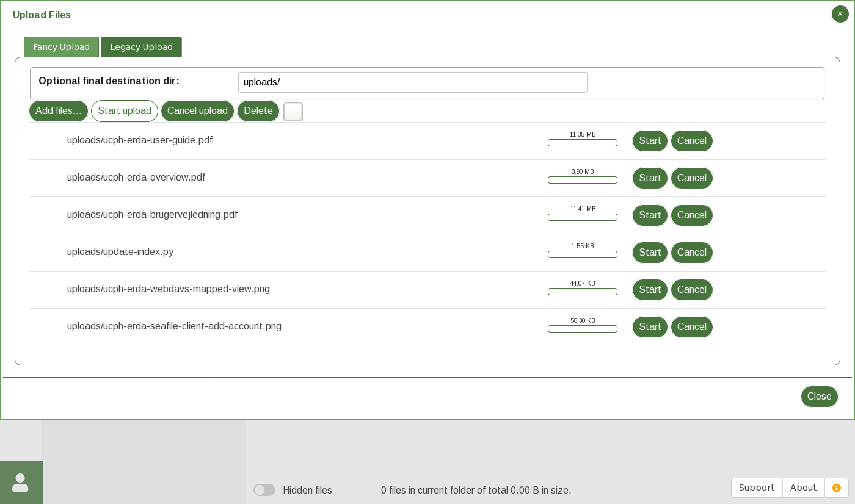Start upload of ucph-erda-webdavs-mapped-view.png
Screen dimensions: 855x504
click(x=650, y=290)
